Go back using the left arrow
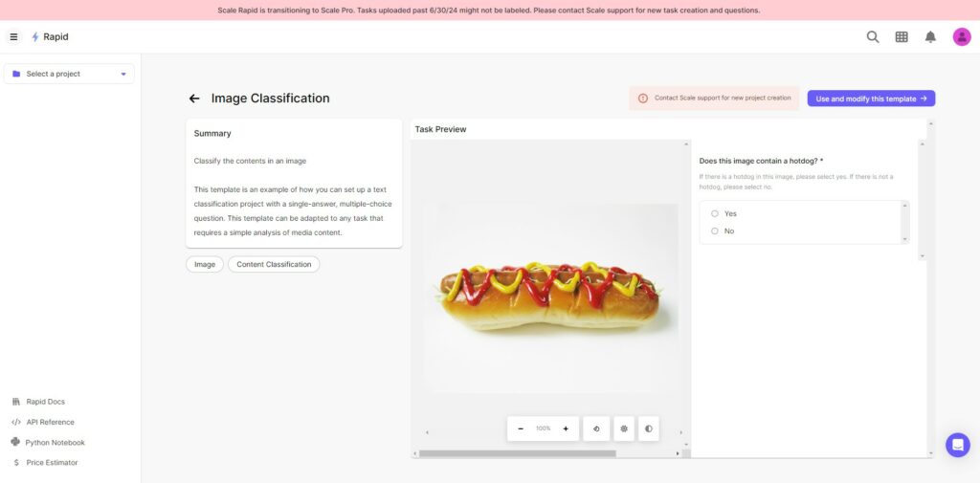 194,99
